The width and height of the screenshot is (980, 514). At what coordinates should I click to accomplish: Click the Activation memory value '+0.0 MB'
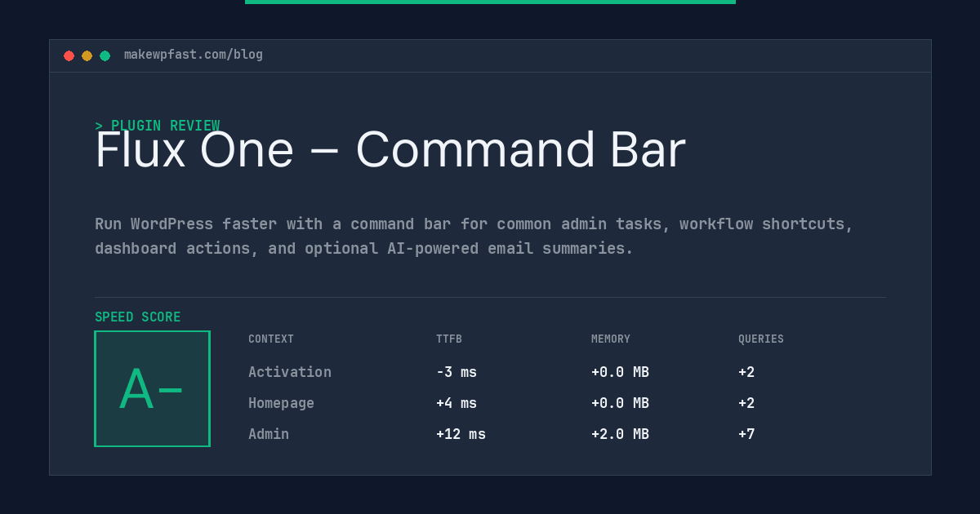[x=620, y=372]
